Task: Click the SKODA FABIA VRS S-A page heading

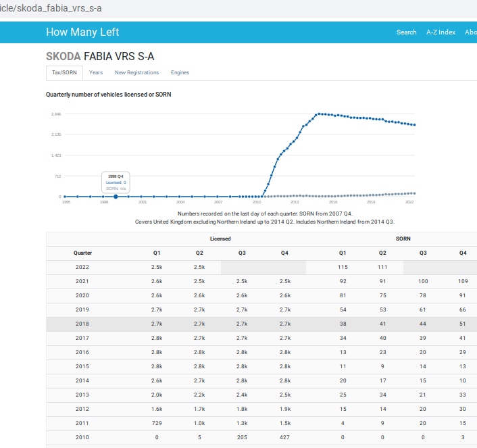Action: coord(100,56)
